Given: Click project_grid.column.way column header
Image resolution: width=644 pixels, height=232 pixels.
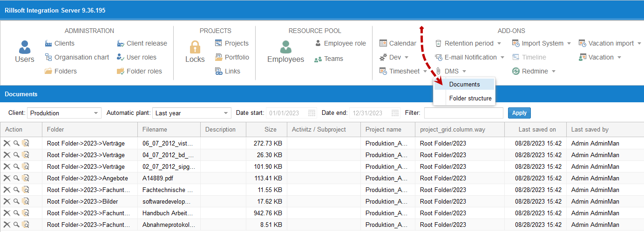Looking at the screenshot, I should point(460,130).
